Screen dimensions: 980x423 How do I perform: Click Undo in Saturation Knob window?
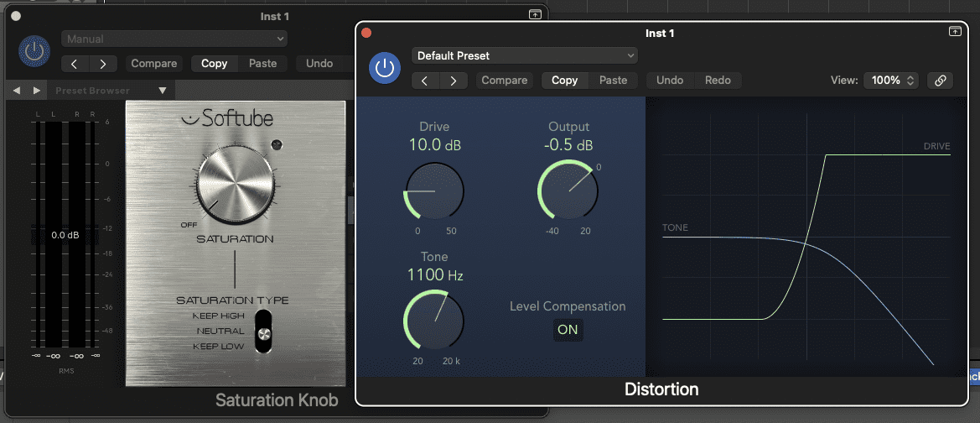pyautogui.click(x=319, y=63)
